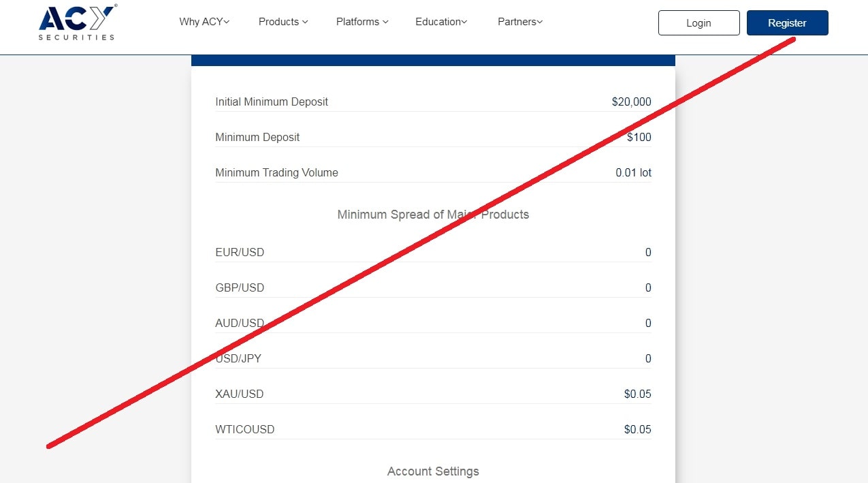The image size is (868, 483).
Task: Click the Account Settings heading
Action: pos(433,471)
